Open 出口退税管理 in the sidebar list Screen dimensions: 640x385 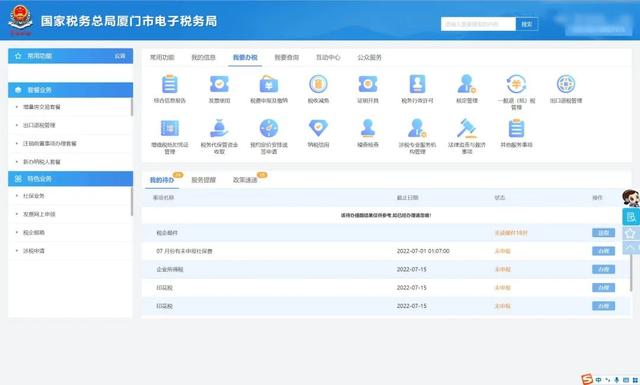click(39, 125)
